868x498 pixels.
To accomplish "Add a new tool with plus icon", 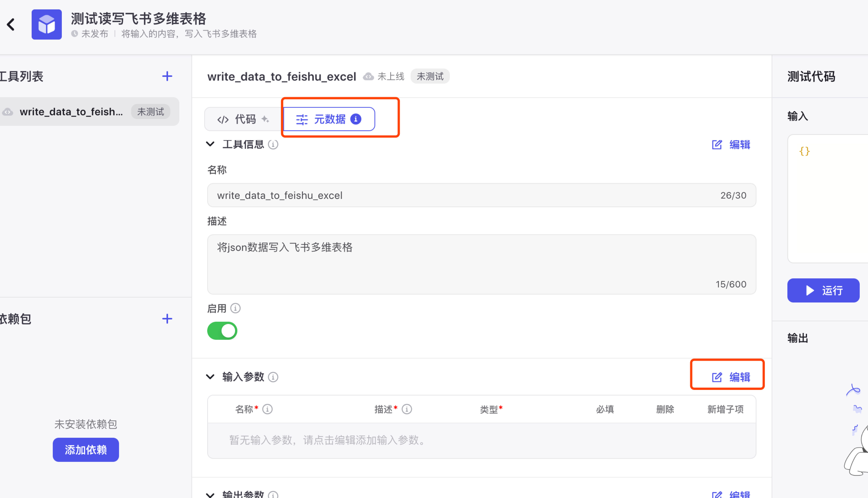I will pos(167,76).
